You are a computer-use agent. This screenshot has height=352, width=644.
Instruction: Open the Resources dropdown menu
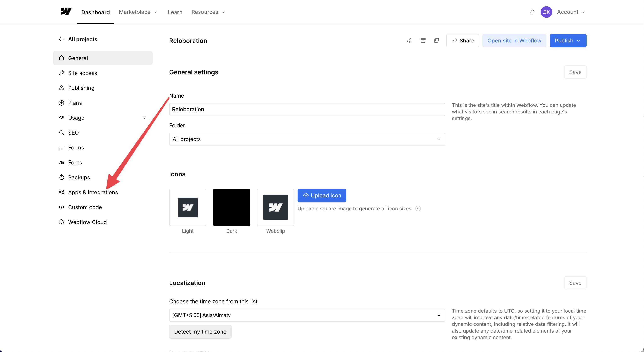tap(208, 12)
